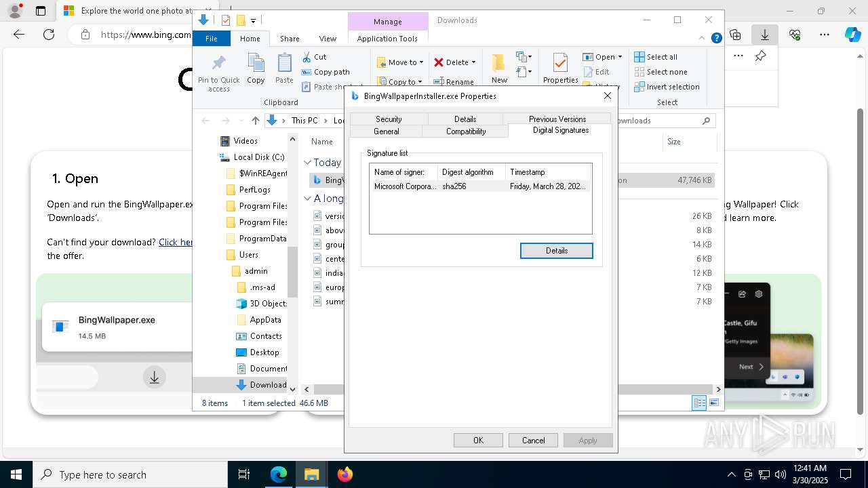This screenshot has width=868, height=488.
Task: Collapse the A long time ago group
Action: (x=307, y=199)
